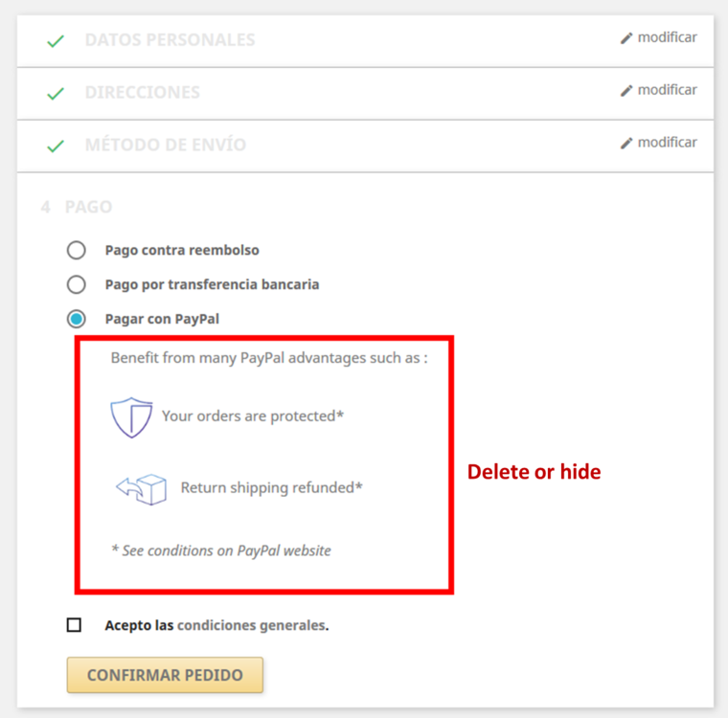Click the See conditions on PayPal website note
The image size is (728, 718).
221,550
